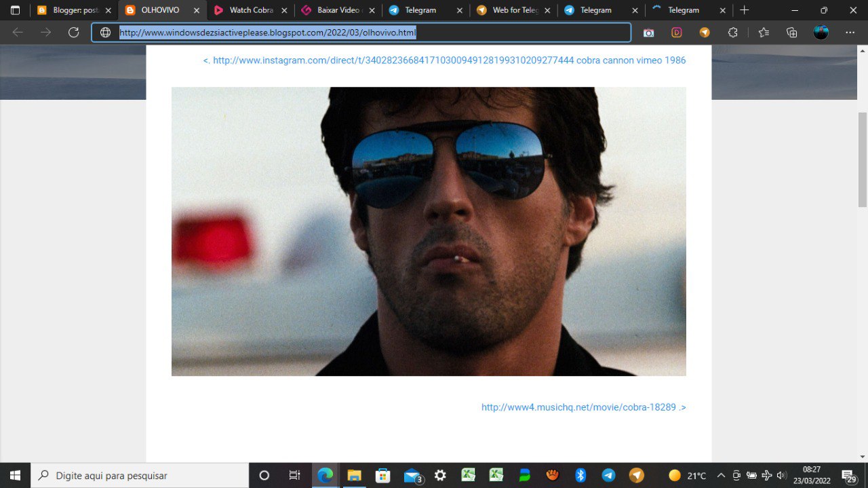
Task: Open the 21°C weather widget
Action: [x=687, y=475]
